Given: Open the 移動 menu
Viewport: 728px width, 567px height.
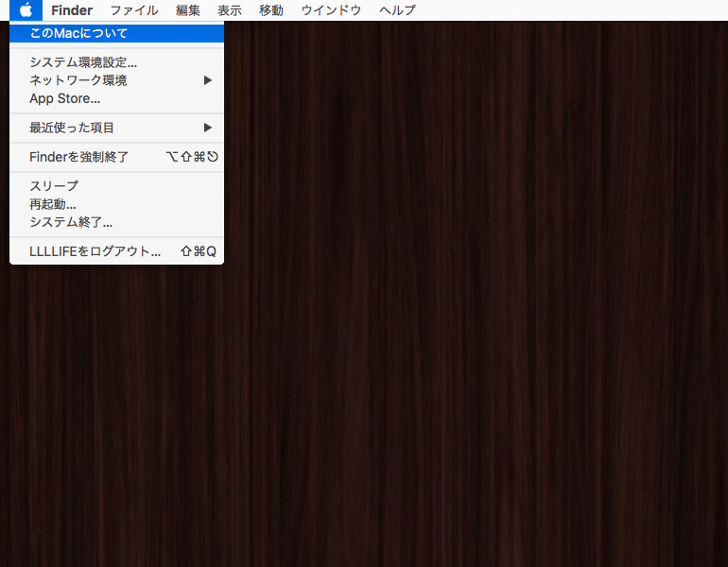Looking at the screenshot, I should tap(271, 10).
